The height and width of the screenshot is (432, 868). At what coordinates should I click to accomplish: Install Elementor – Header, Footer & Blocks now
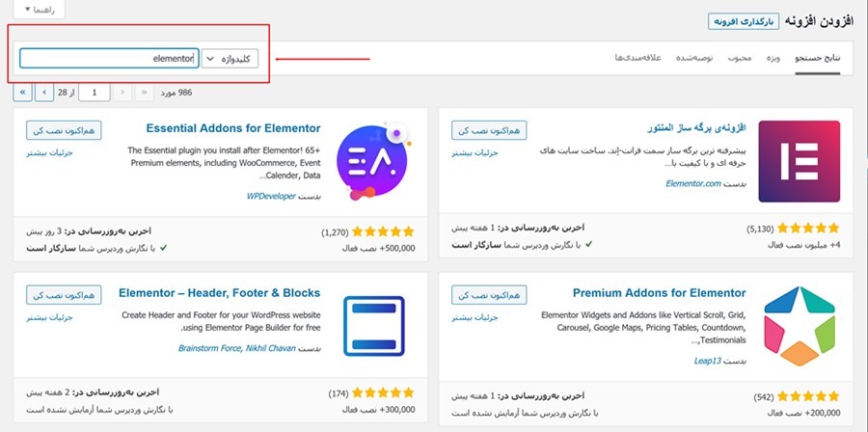[x=64, y=295]
